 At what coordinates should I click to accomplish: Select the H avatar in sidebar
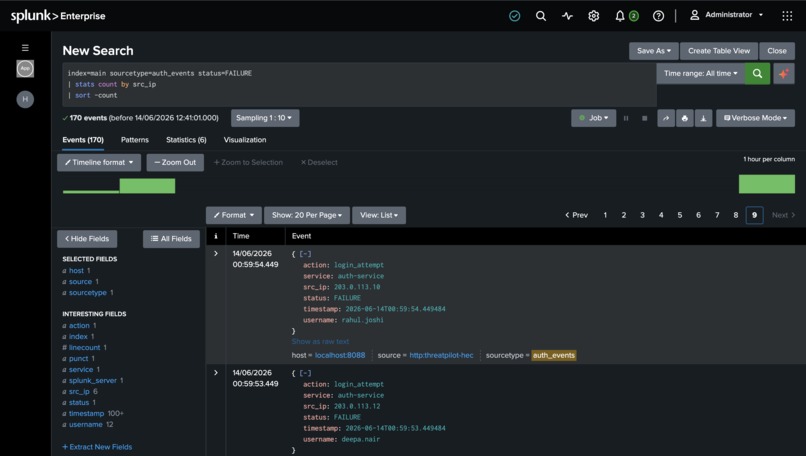(25, 99)
